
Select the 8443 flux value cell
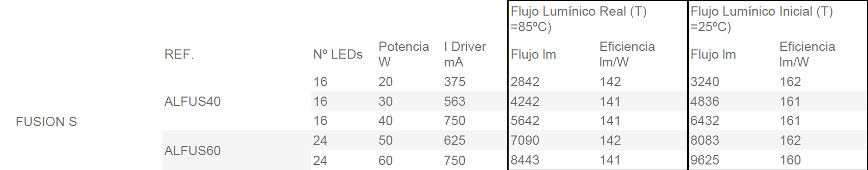[525, 160]
